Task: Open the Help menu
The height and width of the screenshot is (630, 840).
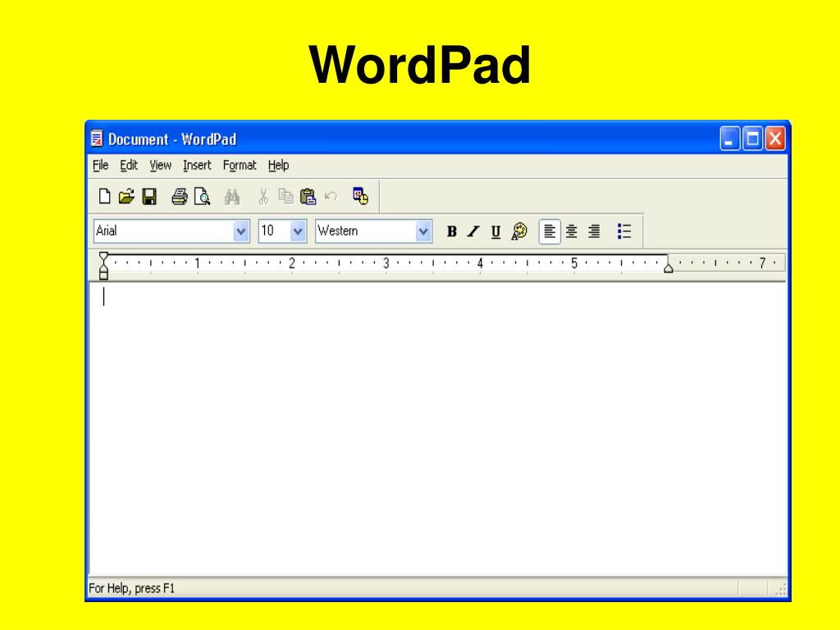Action: 279,165
